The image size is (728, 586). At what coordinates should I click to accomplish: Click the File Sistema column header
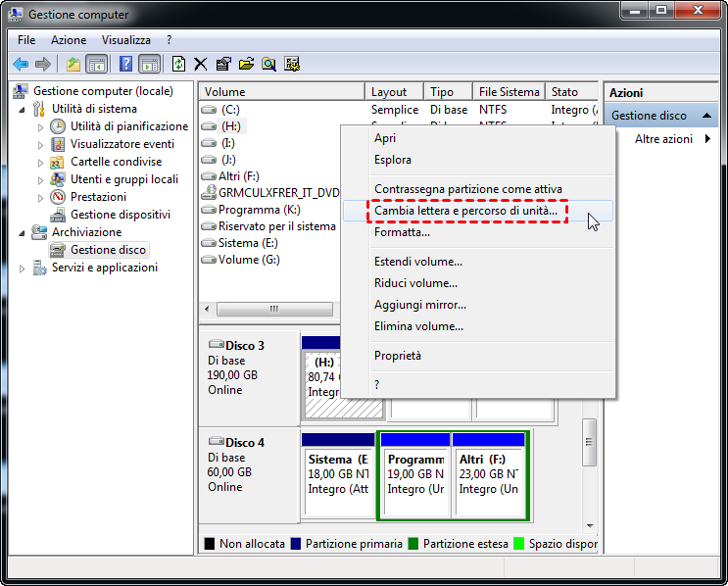(x=510, y=92)
